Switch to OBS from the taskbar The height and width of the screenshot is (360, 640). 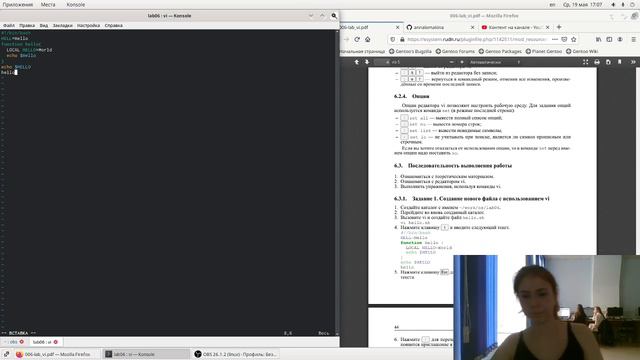coord(236,354)
